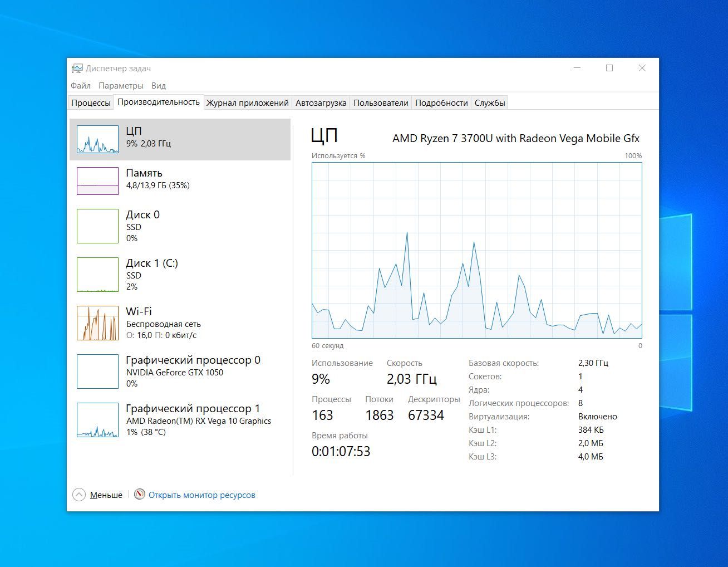Click the Процессы count 163
Image resolution: width=728 pixels, height=567 pixels.
pos(322,415)
